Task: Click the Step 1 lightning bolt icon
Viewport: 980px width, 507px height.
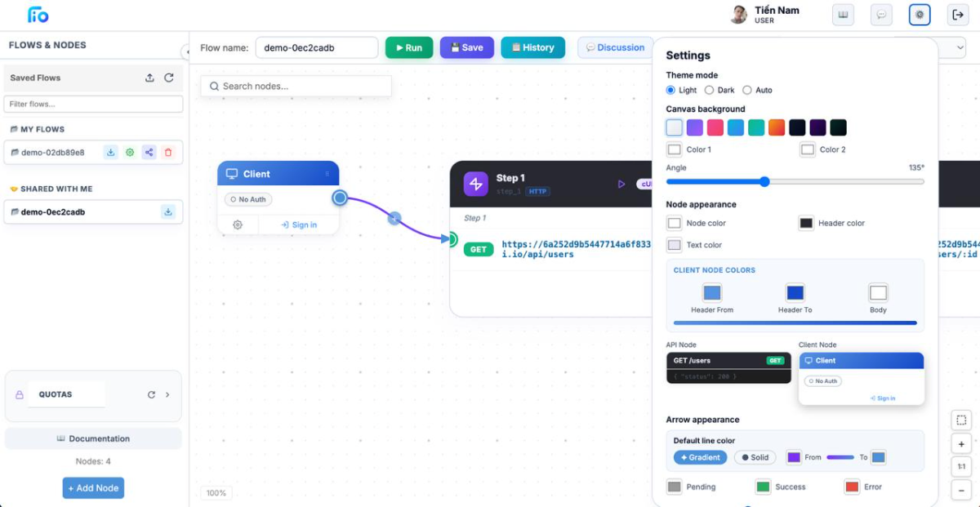Action: (476, 184)
